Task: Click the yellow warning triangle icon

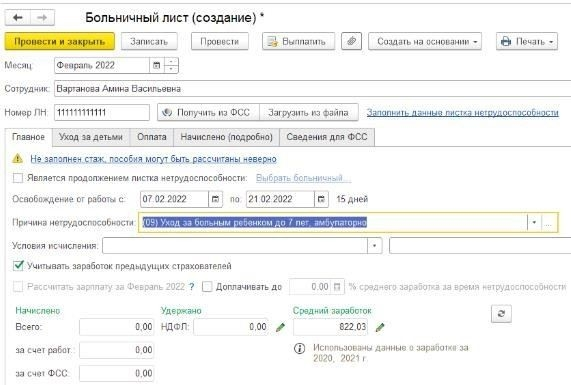Action: (x=17, y=159)
